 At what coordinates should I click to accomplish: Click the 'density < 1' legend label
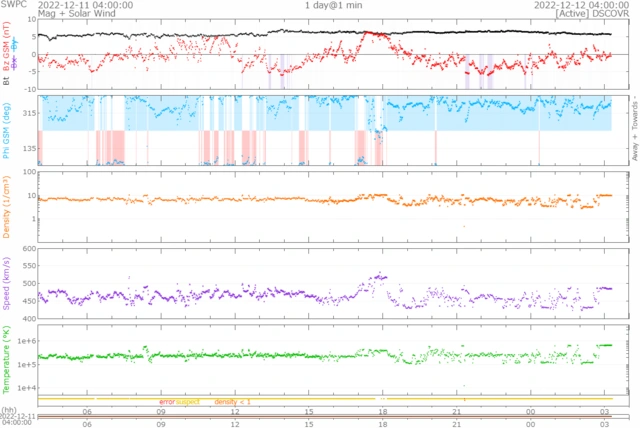click(x=233, y=401)
